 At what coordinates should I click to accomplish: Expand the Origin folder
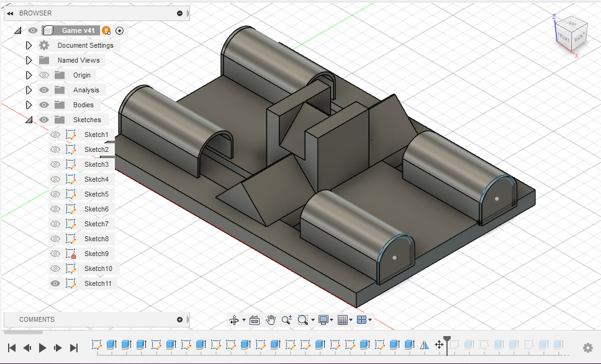[29, 74]
